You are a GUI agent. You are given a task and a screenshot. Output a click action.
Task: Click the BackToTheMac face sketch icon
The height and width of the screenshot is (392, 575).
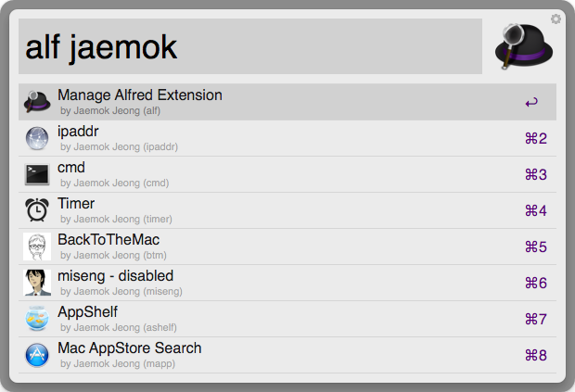[x=37, y=247]
